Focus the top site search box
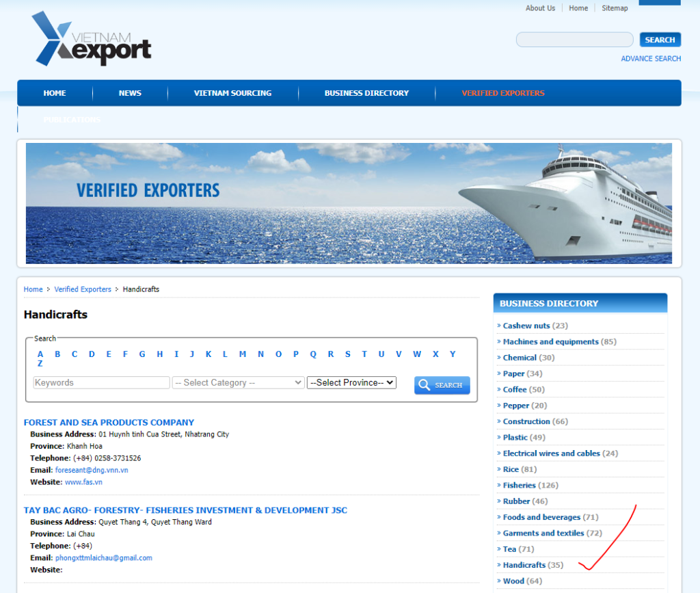This screenshot has width=700, height=593. [574, 40]
